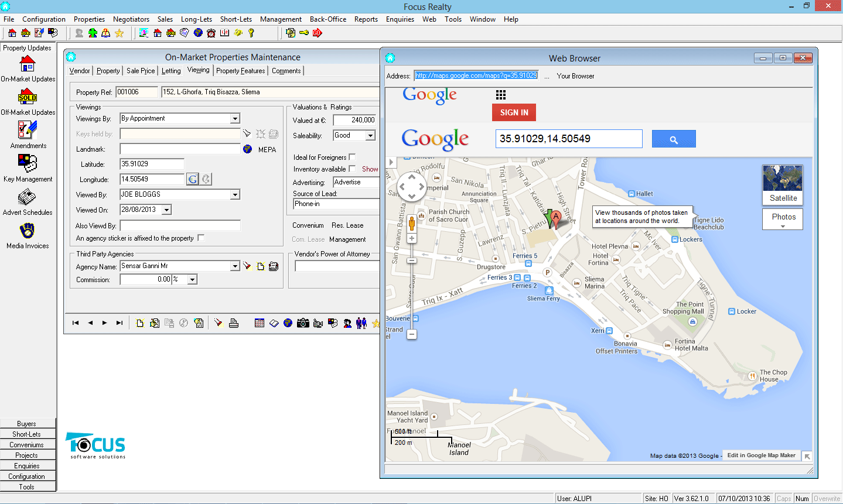Expand the Viewings By dropdown
This screenshot has height=504, width=843.
[x=235, y=119]
